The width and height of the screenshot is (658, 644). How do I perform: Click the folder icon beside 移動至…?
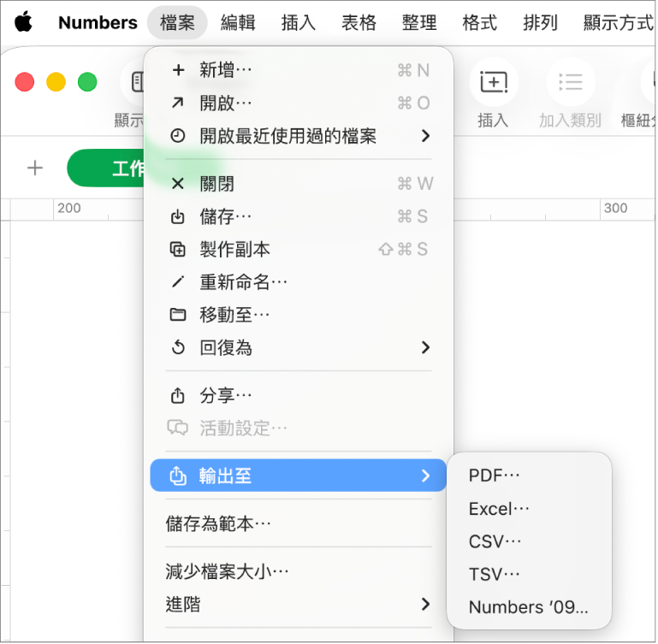pos(178,314)
